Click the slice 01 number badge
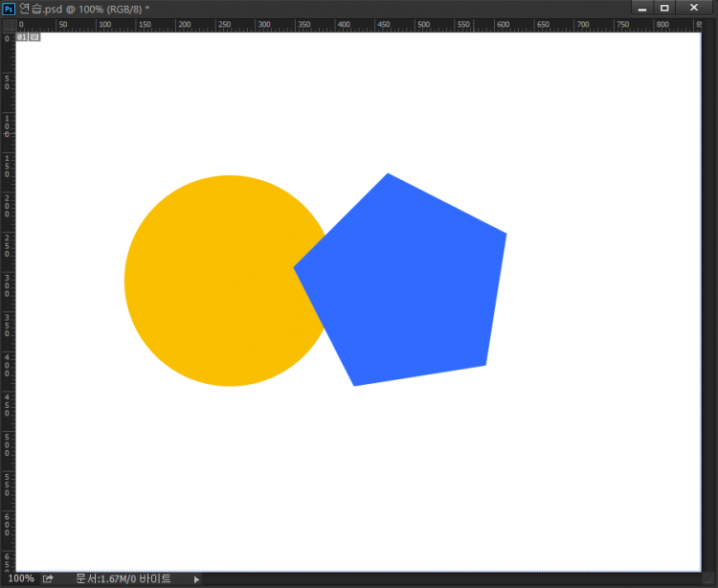The width and height of the screenshot is (718, 588). pyautogui.click(x=21, y=37)
